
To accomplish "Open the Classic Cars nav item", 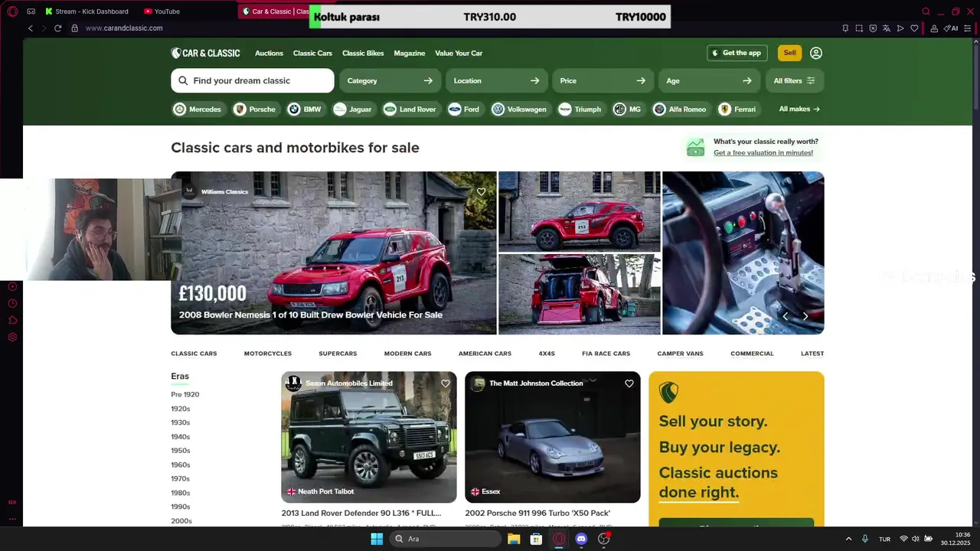I will point(312,54).
